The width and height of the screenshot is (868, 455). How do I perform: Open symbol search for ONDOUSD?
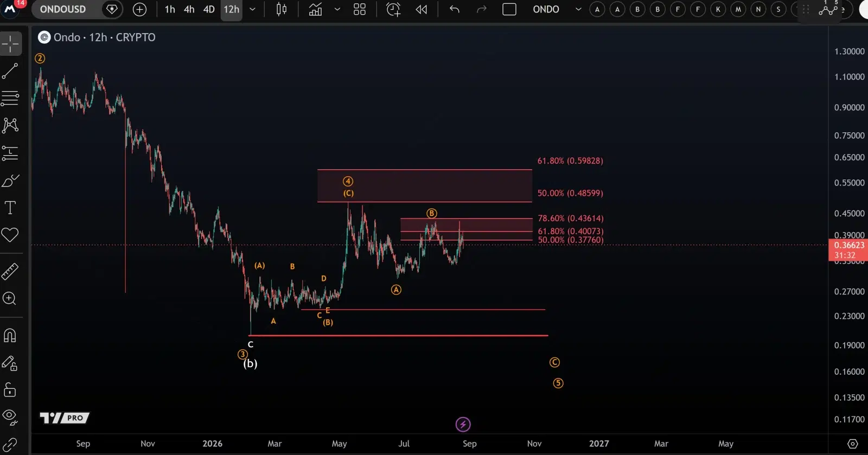[63, 9]
